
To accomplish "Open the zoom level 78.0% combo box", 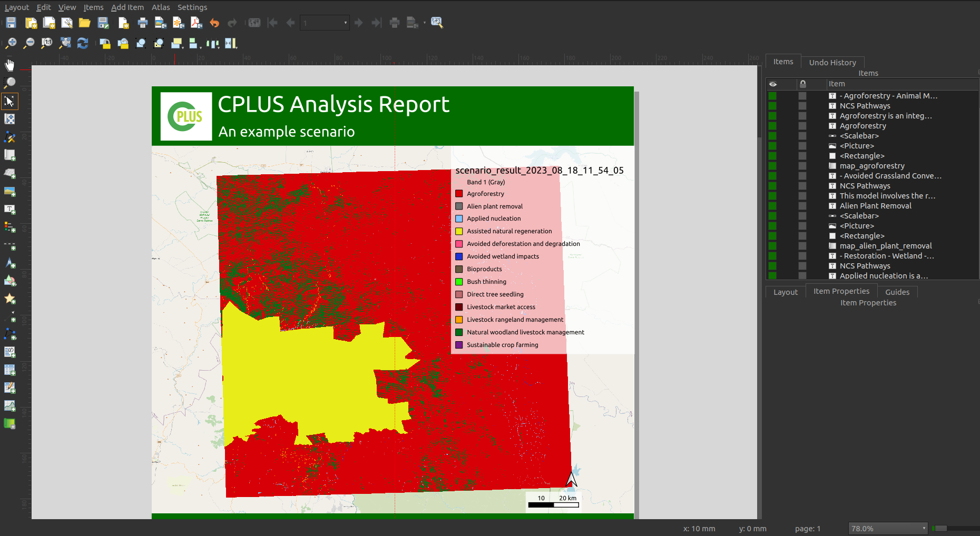I will tap(888, 529).
